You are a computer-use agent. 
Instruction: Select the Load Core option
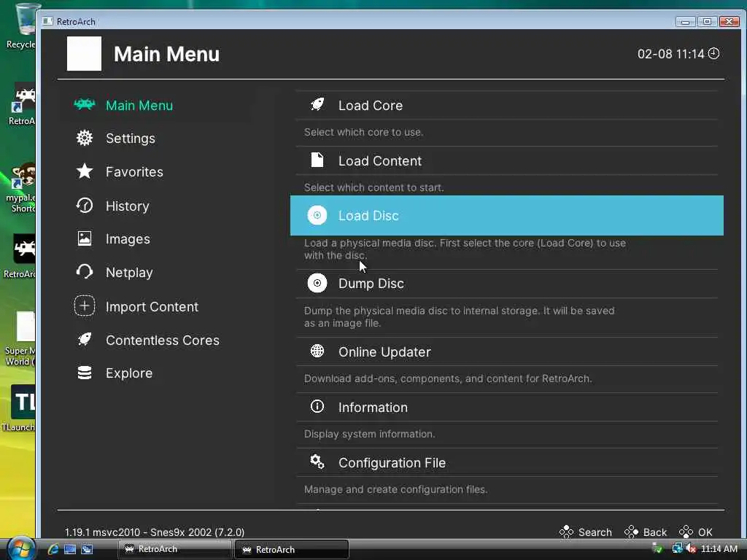(507, 105)
